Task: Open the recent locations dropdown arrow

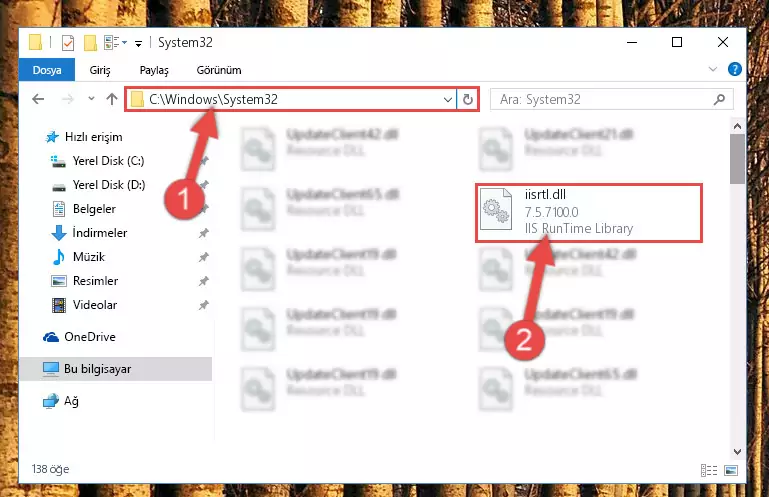Action: coord(91,99)
